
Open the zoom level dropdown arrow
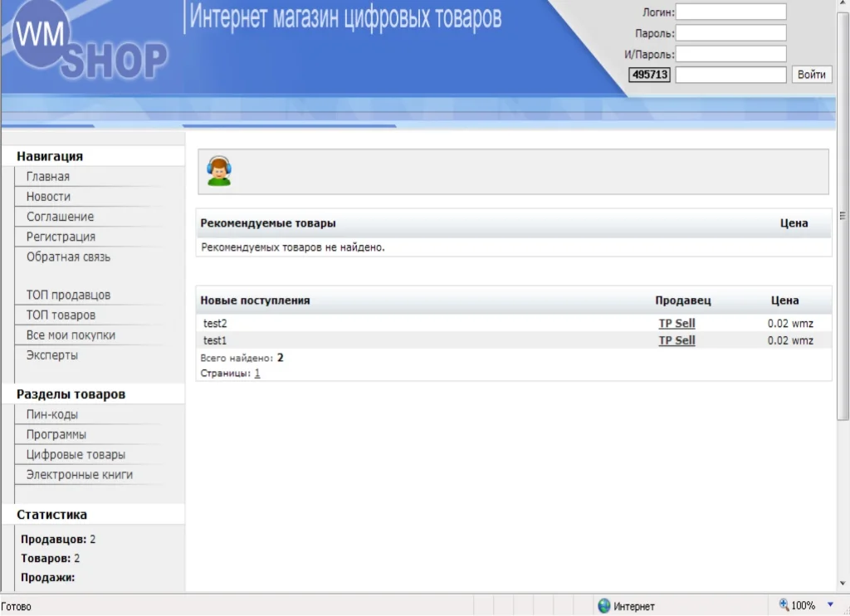click(x=830, y=605)
